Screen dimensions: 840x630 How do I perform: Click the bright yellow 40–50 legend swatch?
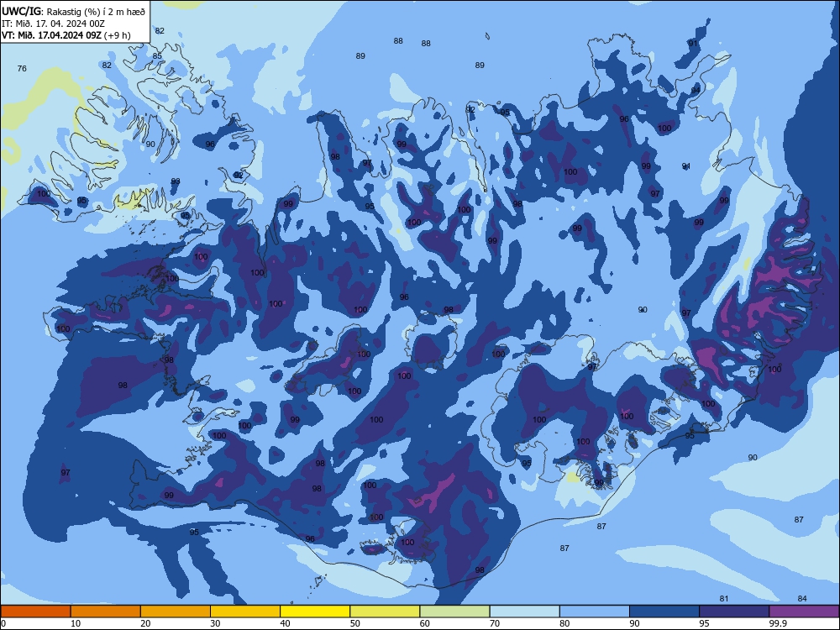(x=315, y=612)
